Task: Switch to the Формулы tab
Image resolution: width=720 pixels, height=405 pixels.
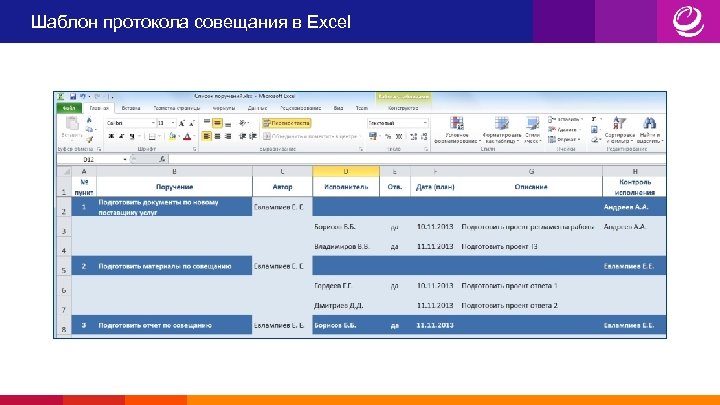Action: pos(224,108)
